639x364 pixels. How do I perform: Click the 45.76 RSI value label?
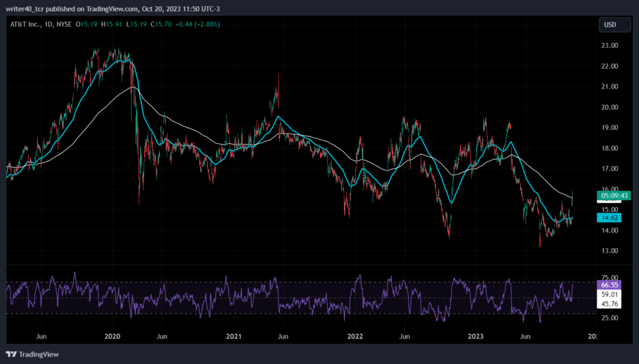[x=609, y=304]
